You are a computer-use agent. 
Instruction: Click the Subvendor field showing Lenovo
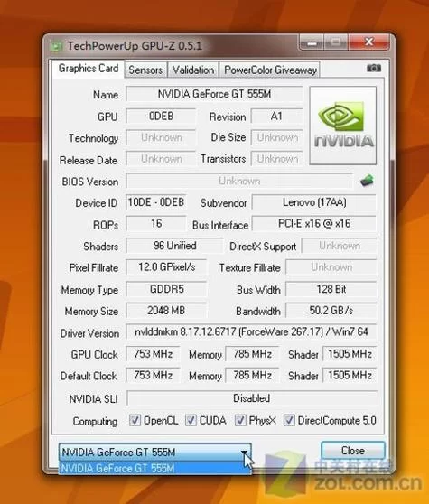click(314, 202)
